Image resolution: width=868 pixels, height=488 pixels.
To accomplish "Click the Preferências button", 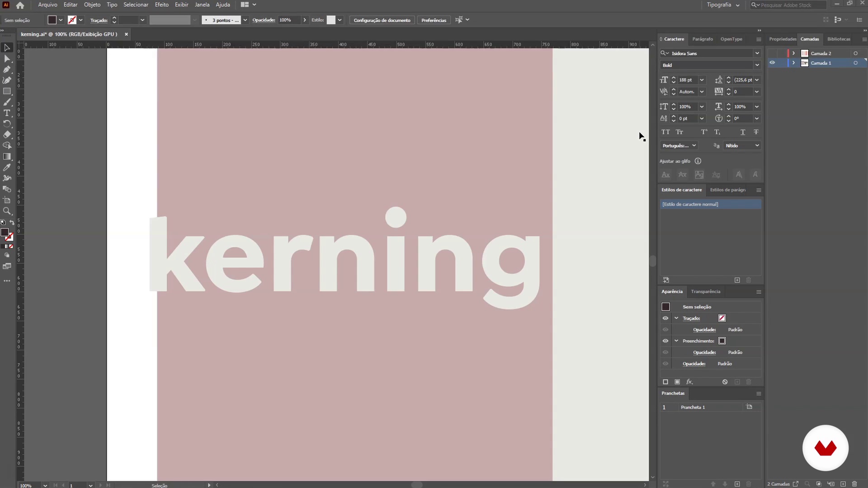I will [434, 20].
